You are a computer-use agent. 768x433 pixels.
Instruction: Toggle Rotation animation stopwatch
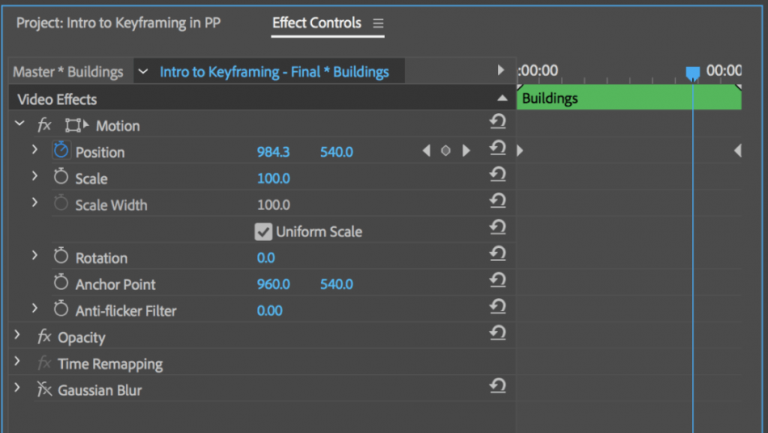[61, 257]
